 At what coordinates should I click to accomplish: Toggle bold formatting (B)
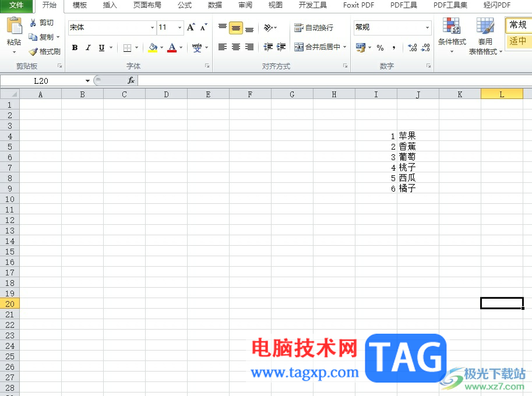click(75, 48)
